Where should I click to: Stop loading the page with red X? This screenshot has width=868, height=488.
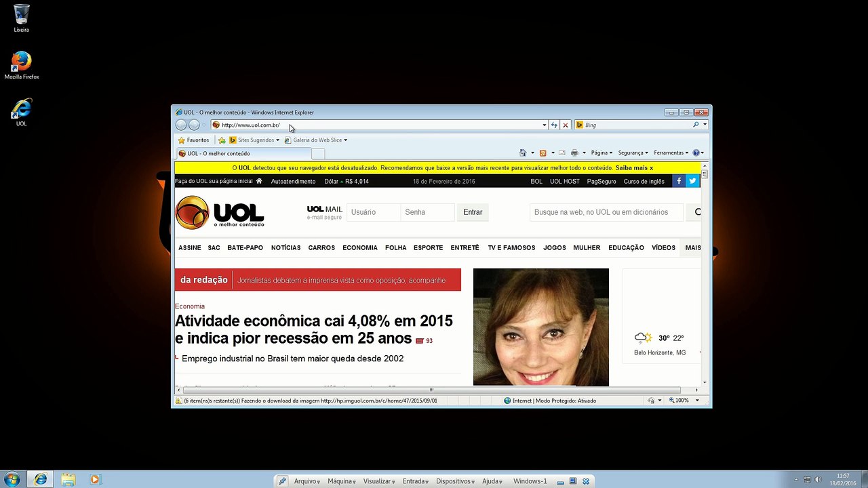point(565,125)
